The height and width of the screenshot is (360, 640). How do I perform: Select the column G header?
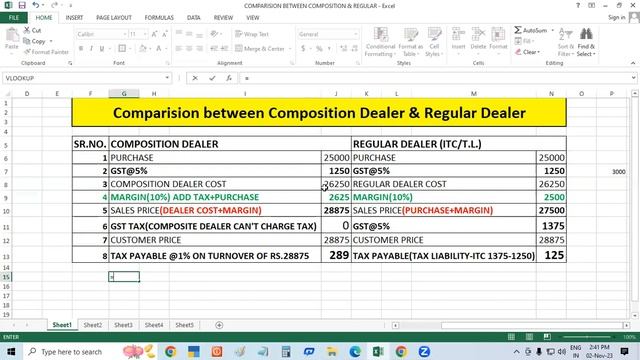pos(124,93)
